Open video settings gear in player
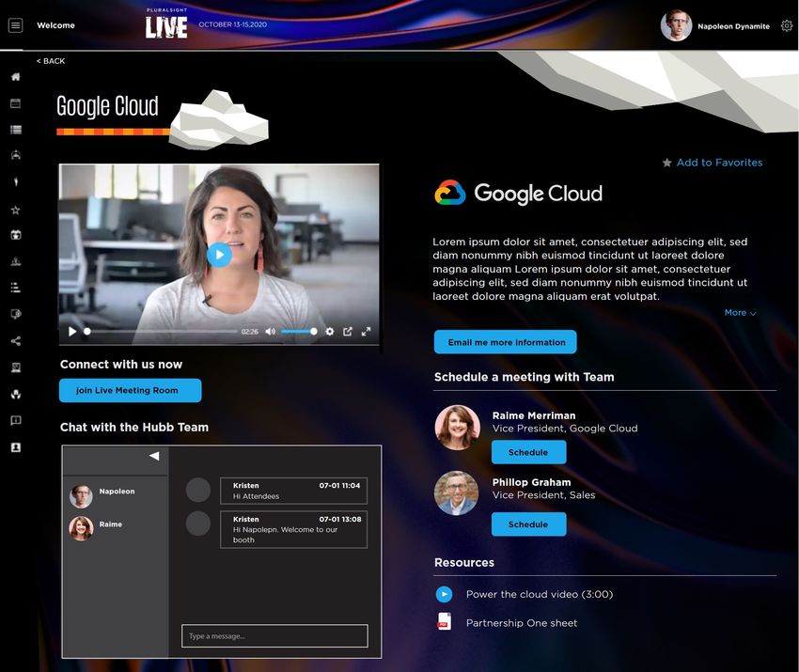 coord(330,332)
